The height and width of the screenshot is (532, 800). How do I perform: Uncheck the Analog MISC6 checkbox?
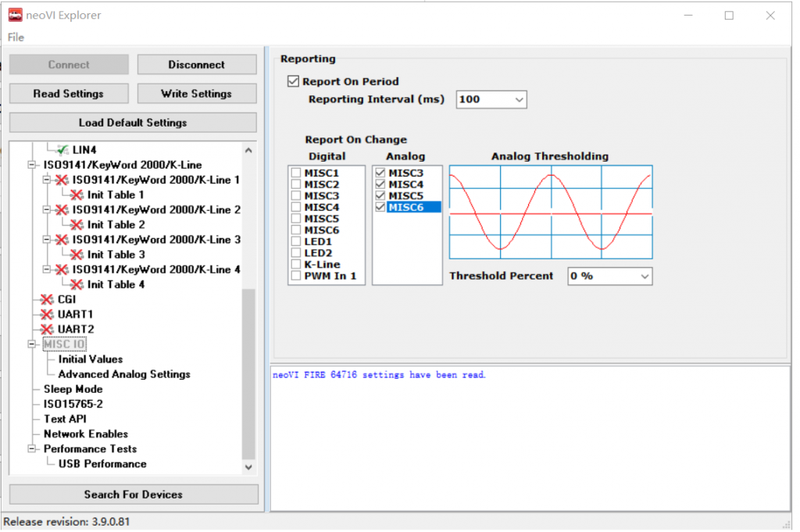click(380, 207)
